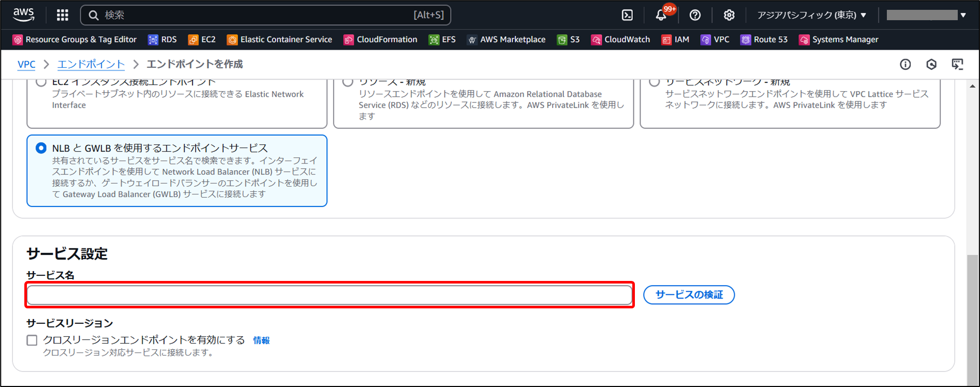This screenshot has width=980, height=387.
Task: Open the IAM favorite shortcut
Action: 675,39
